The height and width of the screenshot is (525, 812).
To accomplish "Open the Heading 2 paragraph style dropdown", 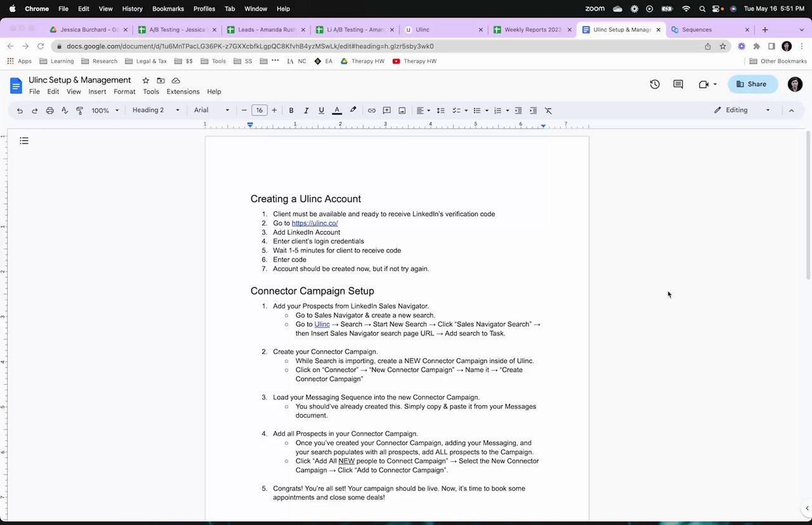I will [x=156, y=110].
